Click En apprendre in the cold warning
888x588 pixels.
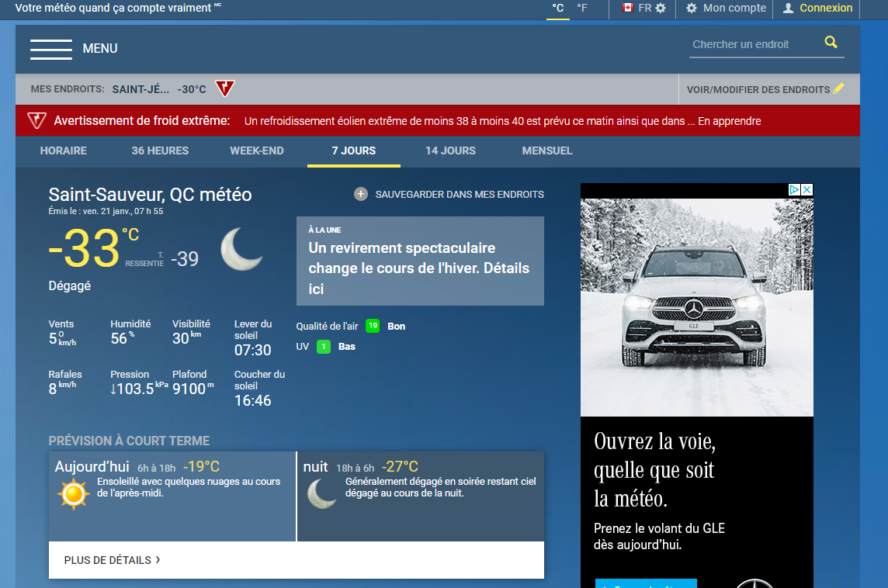730,121
